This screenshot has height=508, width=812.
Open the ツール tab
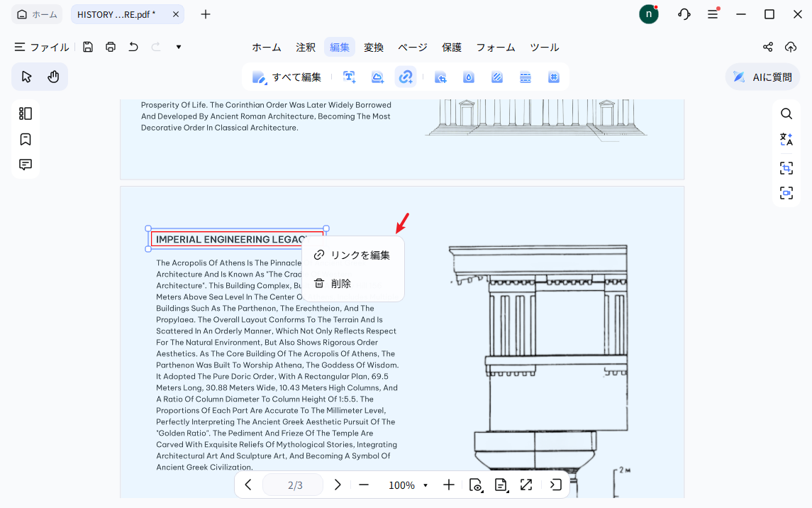click(x=544, y=47)
